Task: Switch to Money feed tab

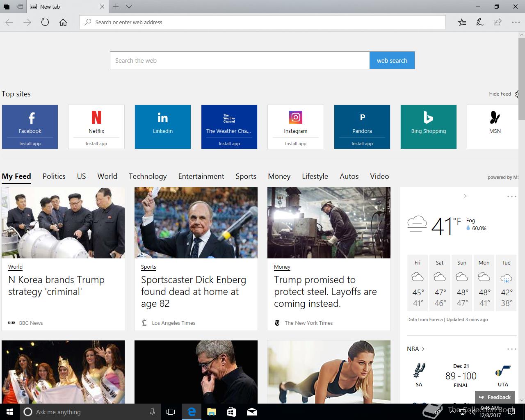Action: 279,176
